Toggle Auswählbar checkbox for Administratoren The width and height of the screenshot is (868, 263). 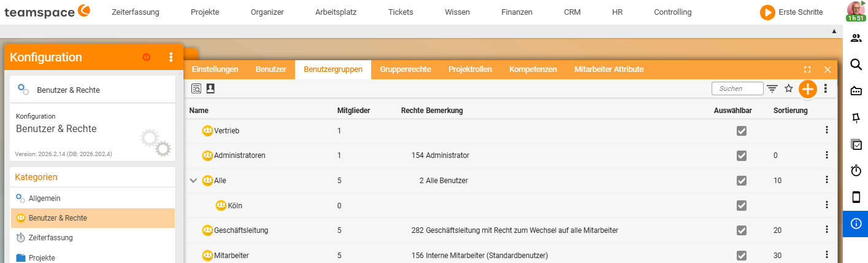(742, 155)
